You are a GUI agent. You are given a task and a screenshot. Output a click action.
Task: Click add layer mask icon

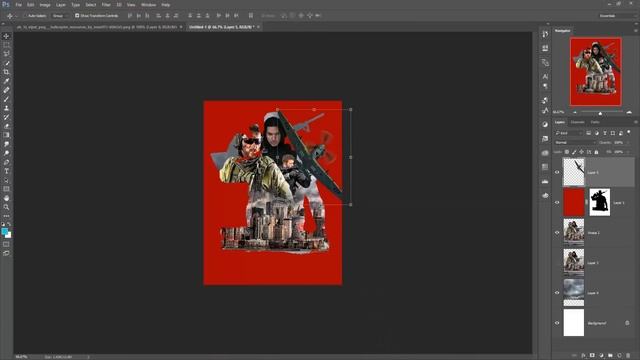(592, 356)
